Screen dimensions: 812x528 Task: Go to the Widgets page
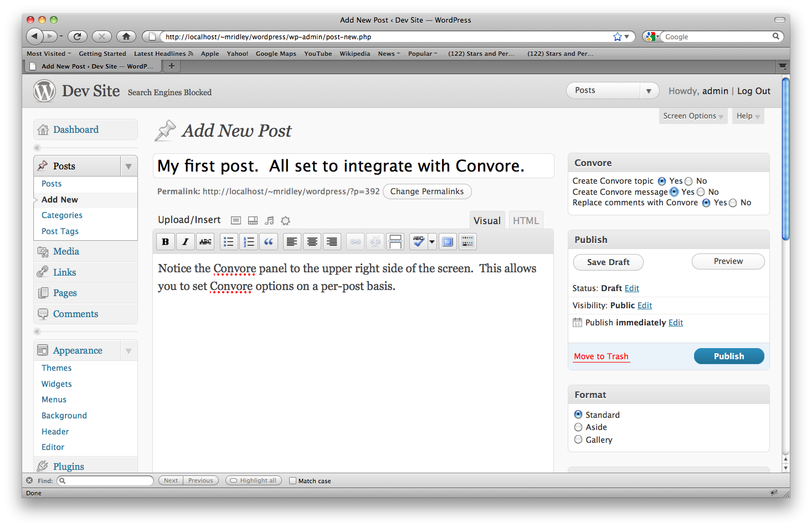[56, 384]
